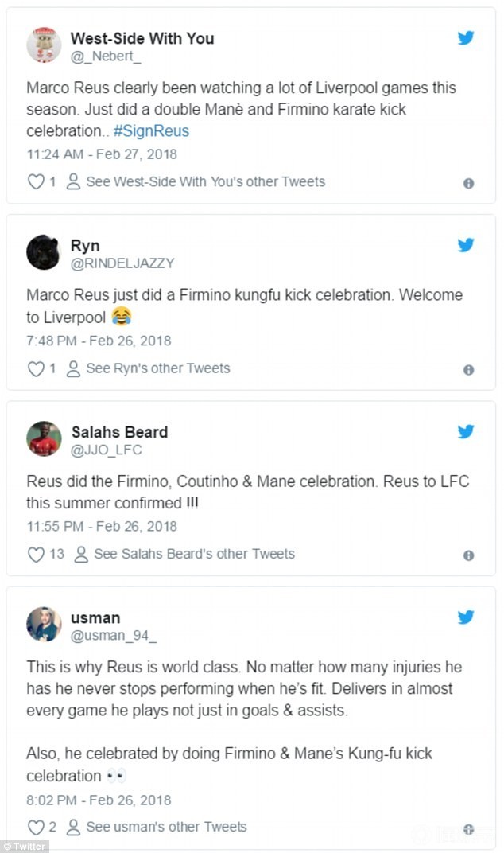Click the Twitter bird icon on Salahs Beard's tweet
Viewport: 504px width, 853px height.
[466, 431]
